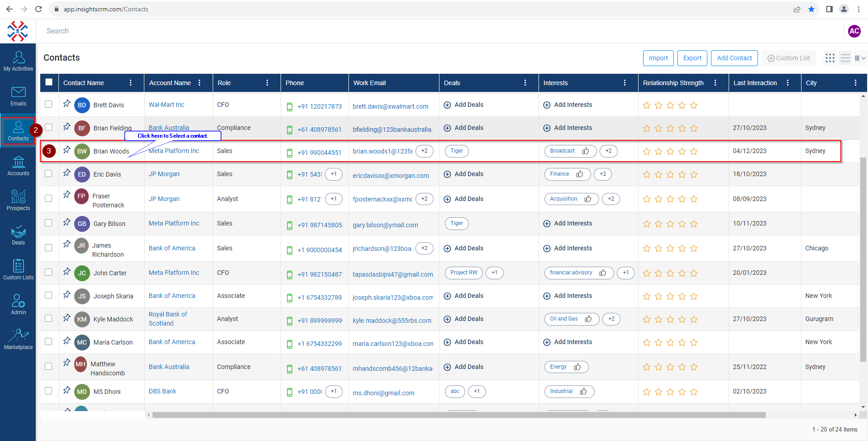The height and width of the screenshot is (441, 868).
Task: Open Relationship Strength column menu
Action: pyautogui.click(x=715, y=83)
